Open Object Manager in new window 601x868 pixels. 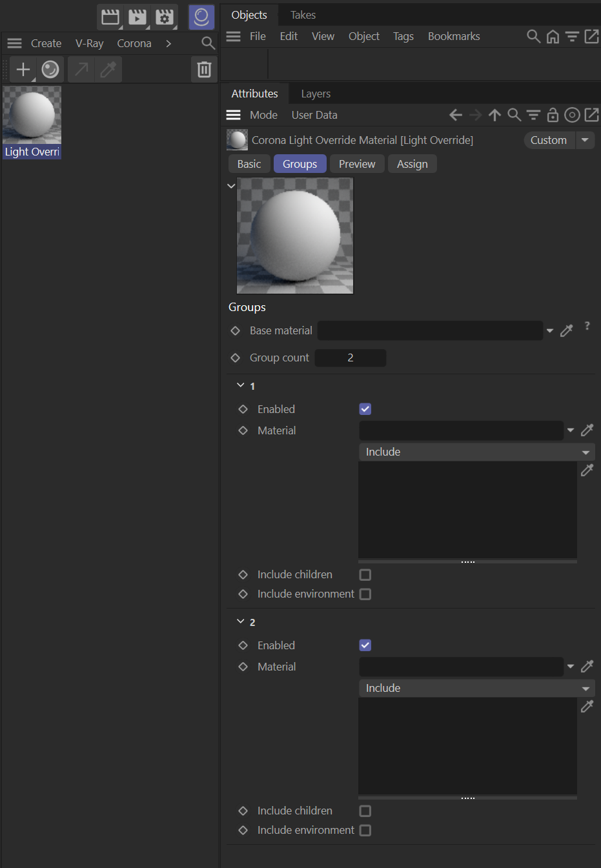[x=591, y=36]
